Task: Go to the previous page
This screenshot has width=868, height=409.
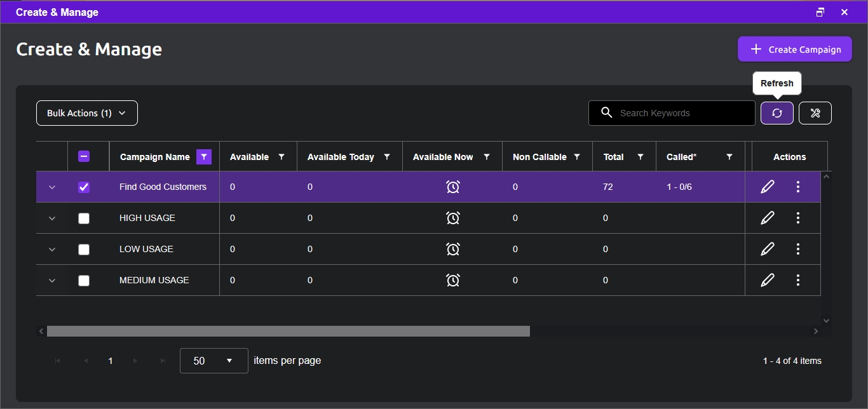Action: [x=85, y=361]
